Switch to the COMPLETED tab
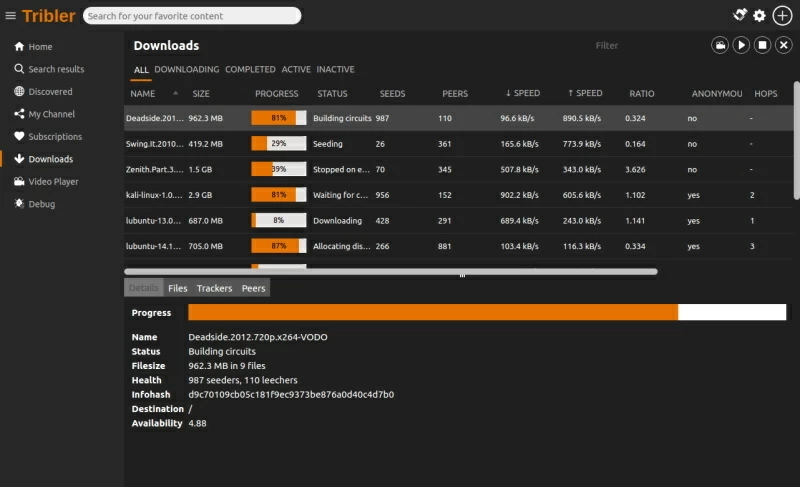Viewport: 800px width, 487px height. 250,69
